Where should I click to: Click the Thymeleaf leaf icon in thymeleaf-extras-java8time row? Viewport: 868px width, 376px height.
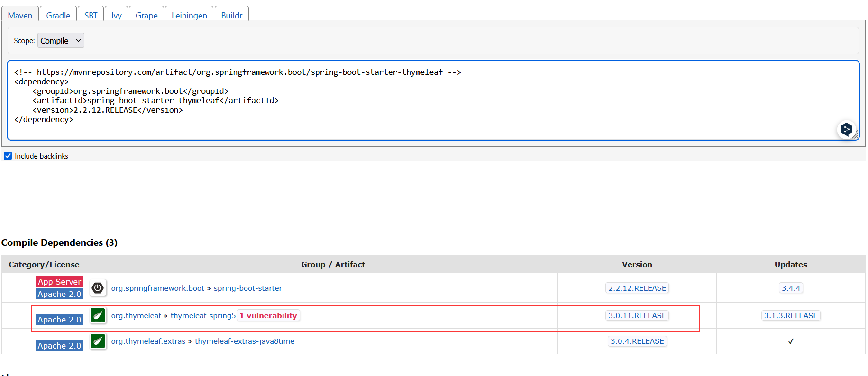click(98, 341)
